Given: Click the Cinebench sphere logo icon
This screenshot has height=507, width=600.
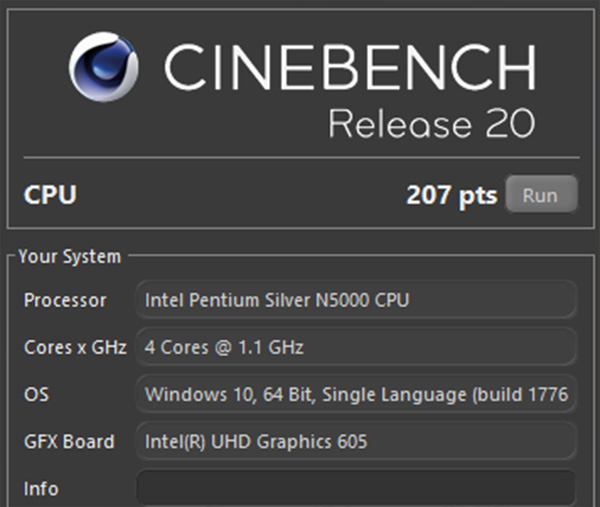Looking at the screenshot, I should click(x=103, y=67).
